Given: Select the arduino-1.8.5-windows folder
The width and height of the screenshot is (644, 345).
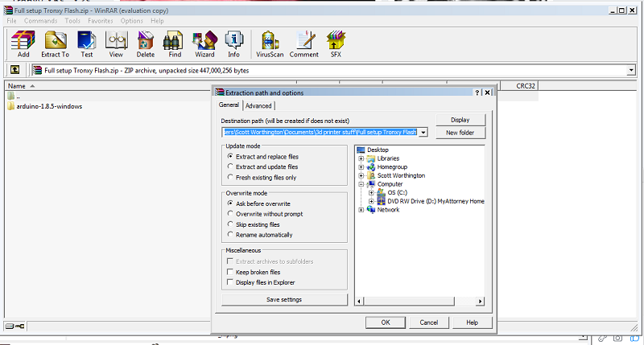Looking at the screenshot, I should 45,106.
